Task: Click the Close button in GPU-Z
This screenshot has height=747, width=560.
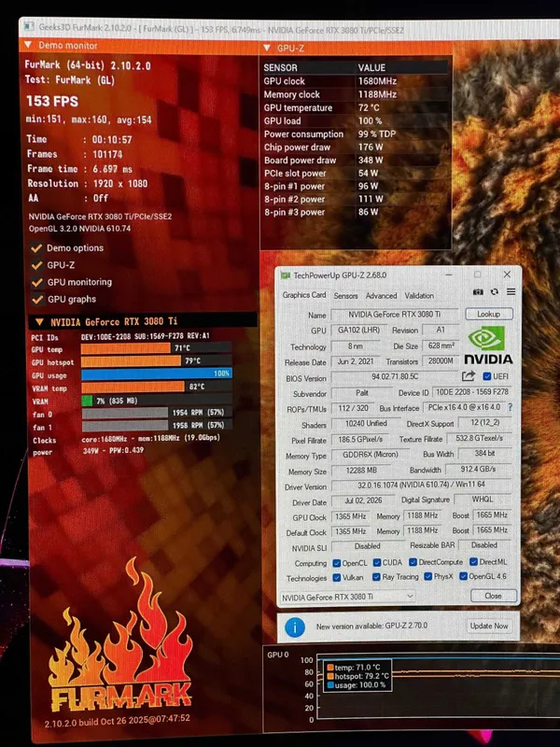Action: (x=494, y=596)
